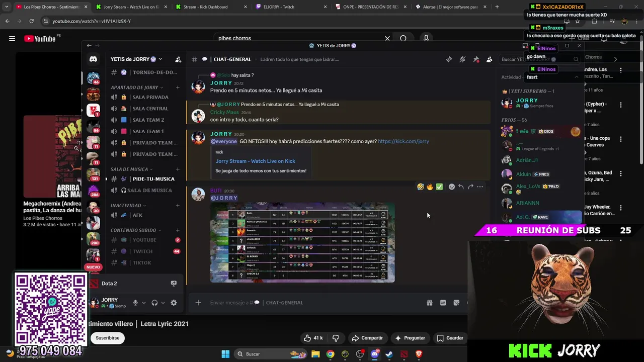Open the GIF picker

[443, 303]
